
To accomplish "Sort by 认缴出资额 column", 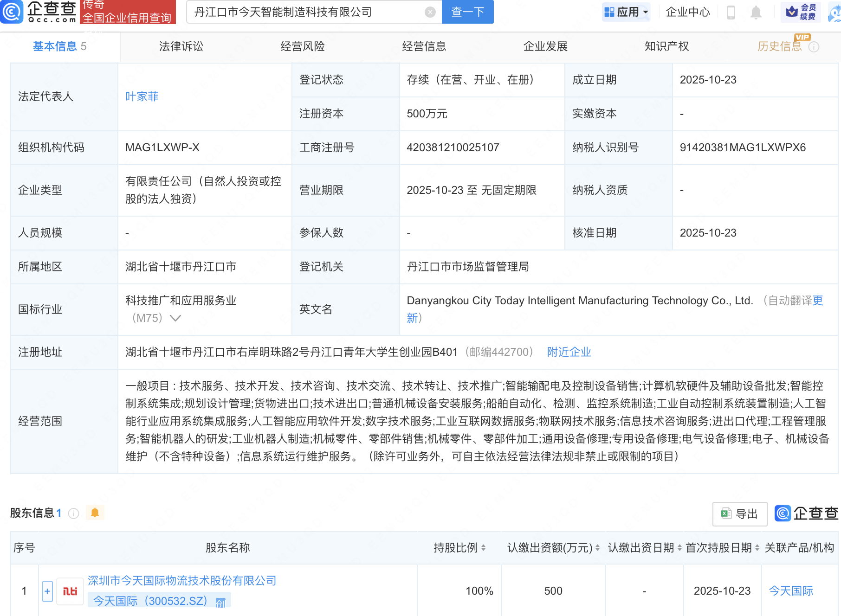I will click(597, 548).
